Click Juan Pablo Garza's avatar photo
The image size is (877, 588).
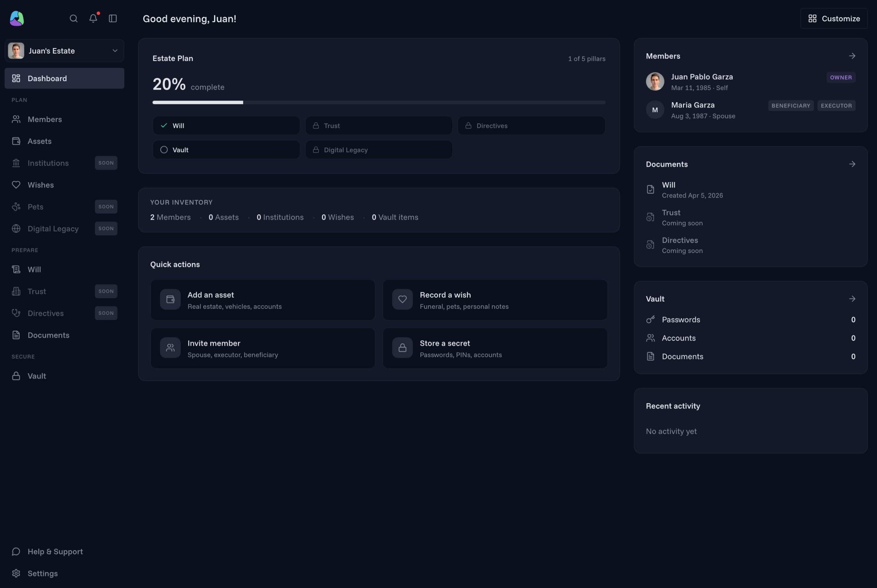[655, 81]
